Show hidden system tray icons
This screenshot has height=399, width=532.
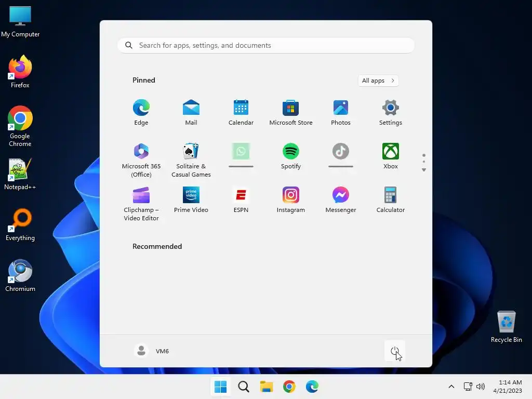coord(451,387)
